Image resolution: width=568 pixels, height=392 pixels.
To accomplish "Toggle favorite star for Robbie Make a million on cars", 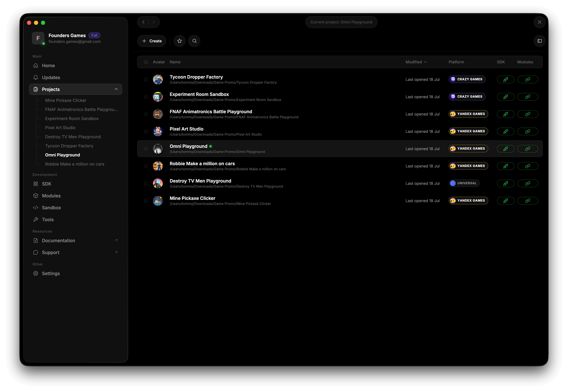I will point(146,166).
